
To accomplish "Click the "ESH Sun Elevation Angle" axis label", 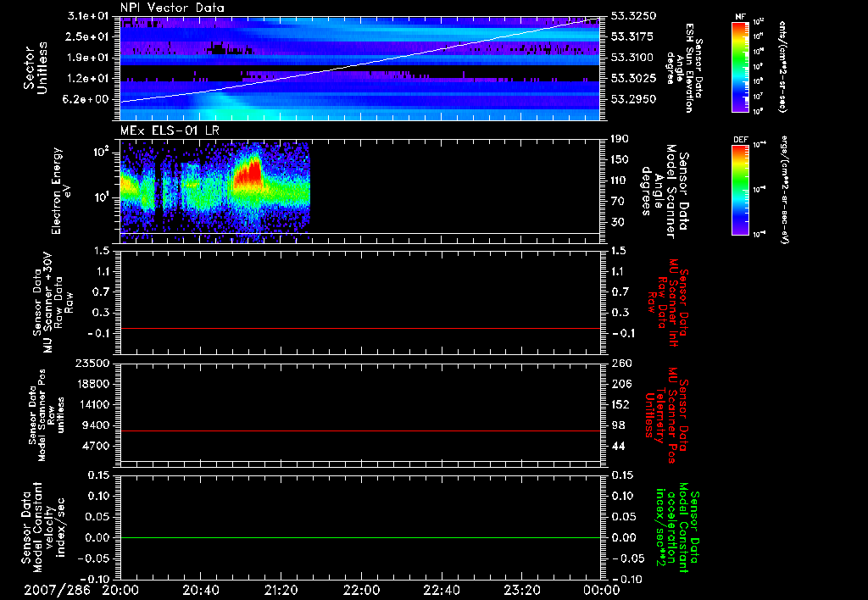I will [x=684, y=68].
